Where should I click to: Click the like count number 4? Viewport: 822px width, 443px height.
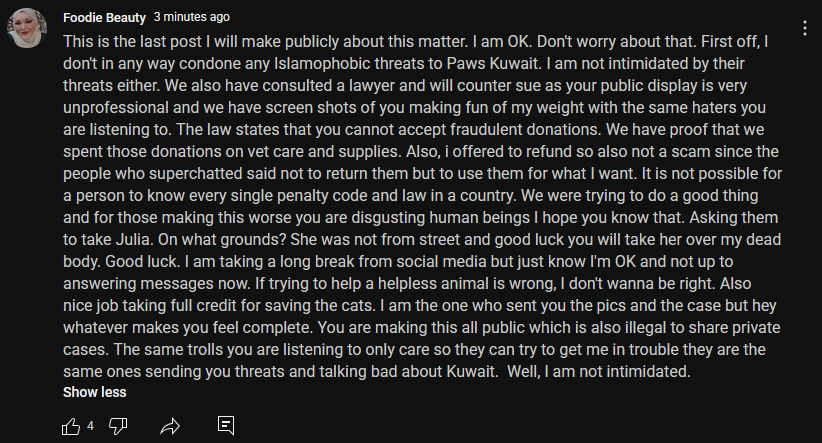90,426
